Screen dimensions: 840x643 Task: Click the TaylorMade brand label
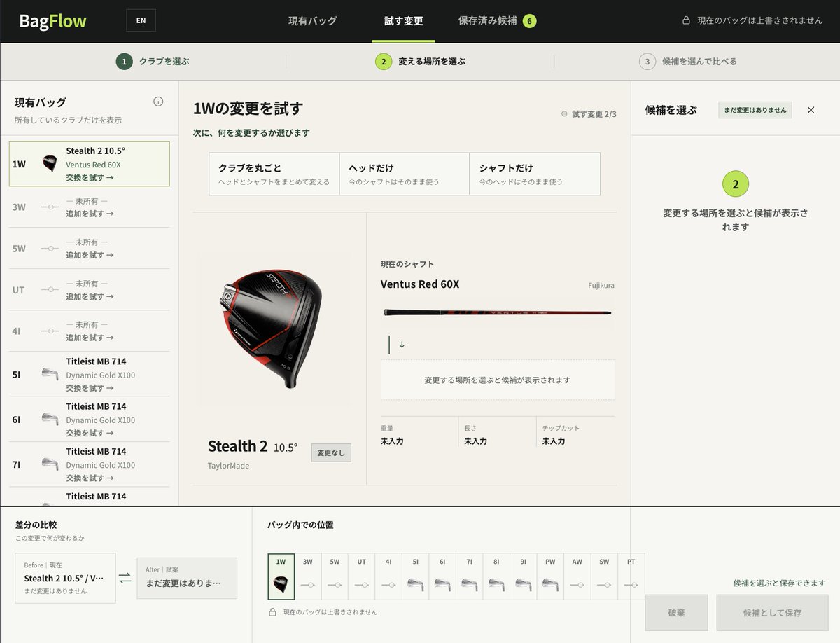pos(228,466)
